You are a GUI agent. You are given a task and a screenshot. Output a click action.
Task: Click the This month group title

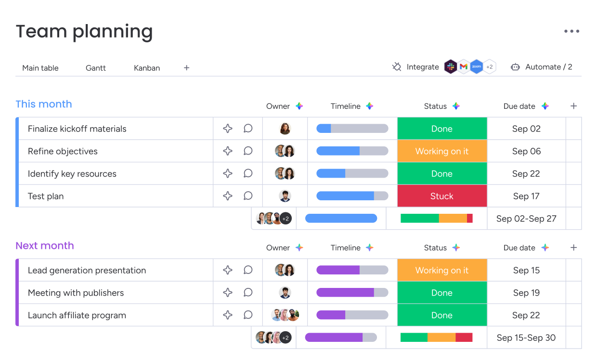[44, 104]
